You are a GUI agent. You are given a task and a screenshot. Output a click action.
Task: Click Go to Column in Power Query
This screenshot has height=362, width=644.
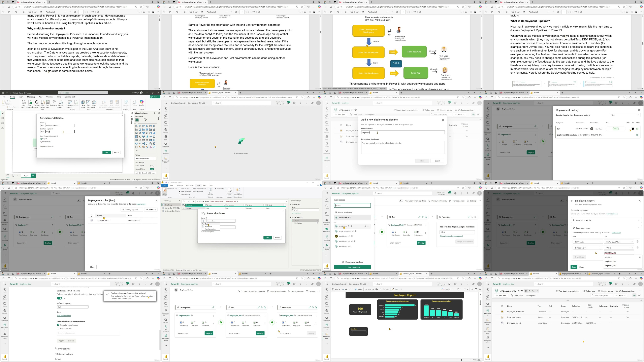point(211,192)
